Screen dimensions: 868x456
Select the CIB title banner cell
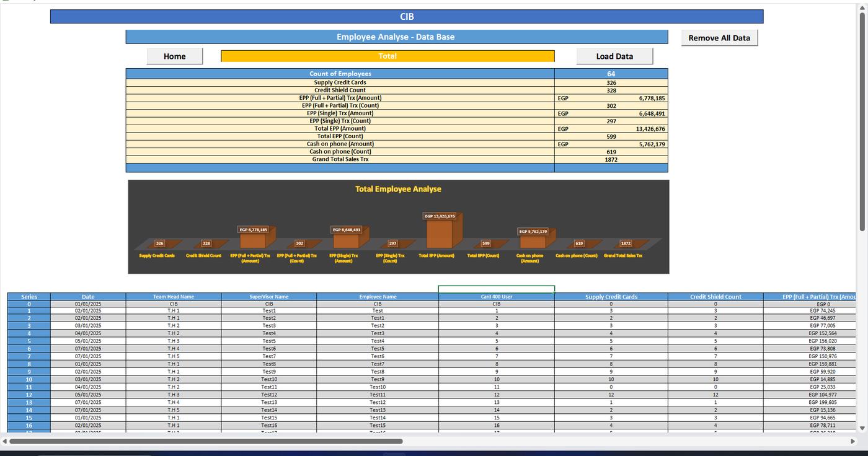click(x=407, y=17)
